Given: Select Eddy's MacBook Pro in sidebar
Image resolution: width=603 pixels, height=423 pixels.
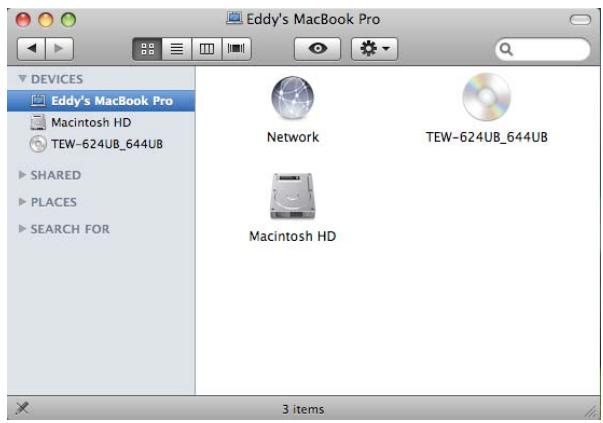Looking at the screenshot, I should tap(101, 101).
